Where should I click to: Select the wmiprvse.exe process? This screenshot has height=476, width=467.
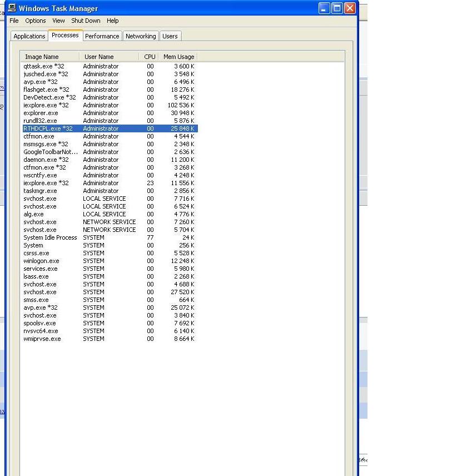pos(110,339)
